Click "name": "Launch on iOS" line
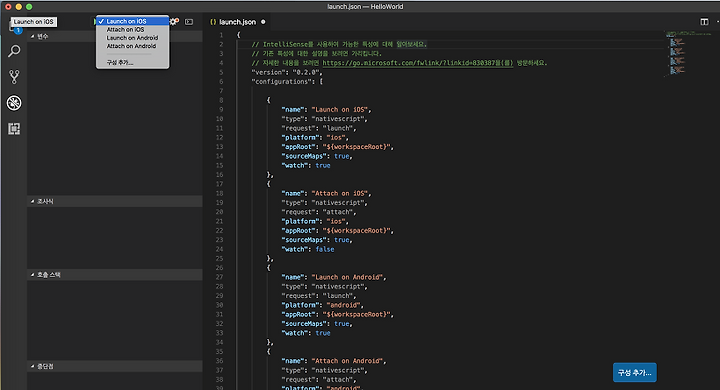Viewport: 720px width, 390px height. click(326, 109)
